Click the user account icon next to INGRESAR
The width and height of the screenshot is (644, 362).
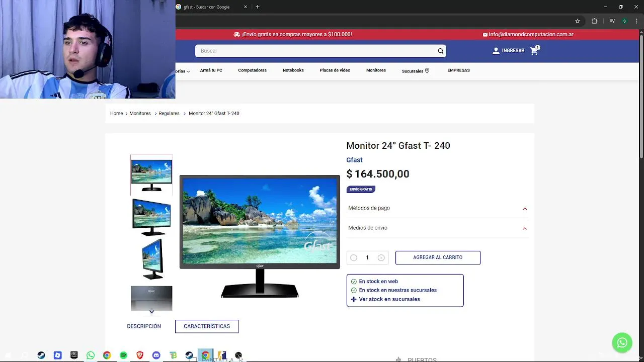point(496,51)
